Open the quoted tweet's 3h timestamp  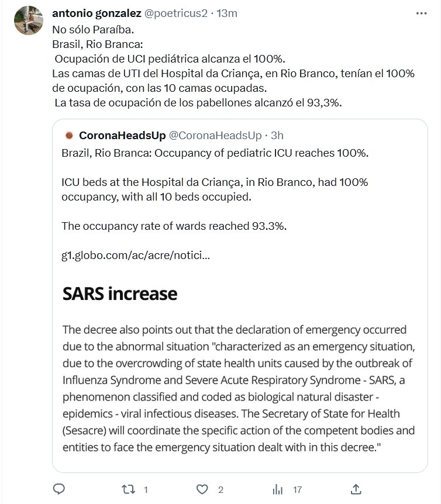tap(275, 136)
